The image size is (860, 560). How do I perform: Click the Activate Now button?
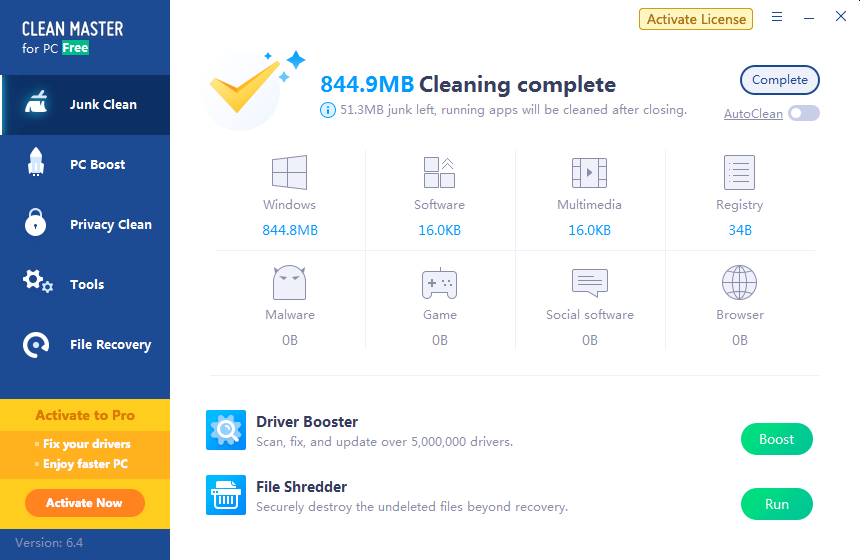tap(84, 503)
